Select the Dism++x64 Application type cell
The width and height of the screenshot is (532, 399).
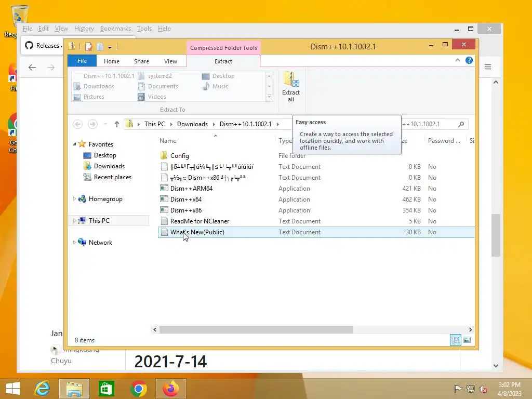click(x=294, y=199)
